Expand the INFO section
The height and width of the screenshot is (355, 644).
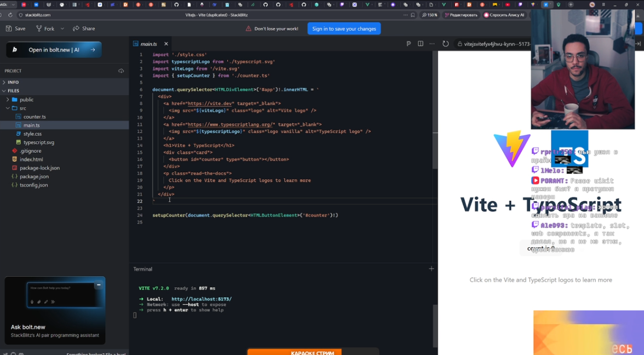(13, 82)
